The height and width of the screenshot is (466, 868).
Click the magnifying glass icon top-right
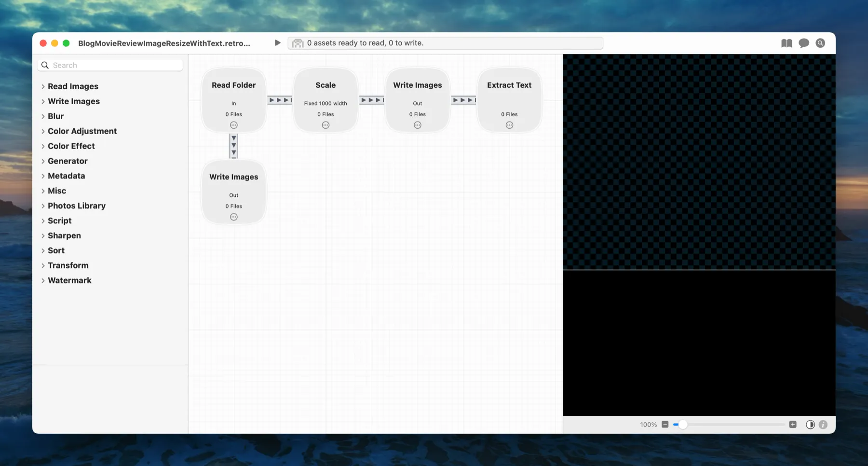(820, 43)
